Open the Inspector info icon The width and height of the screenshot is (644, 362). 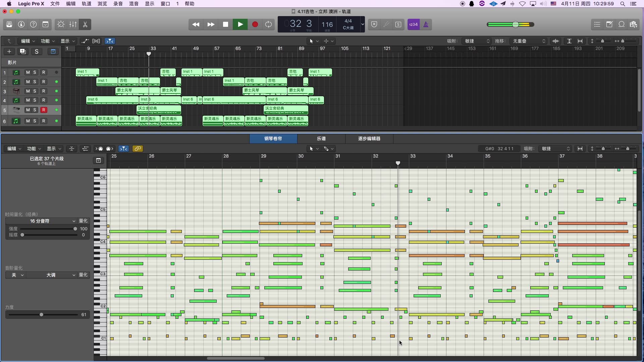[x=21, y=24]
